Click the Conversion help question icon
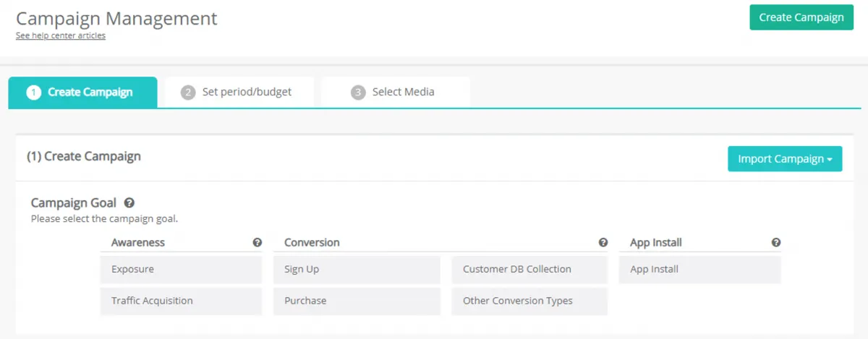 [603, 243]
